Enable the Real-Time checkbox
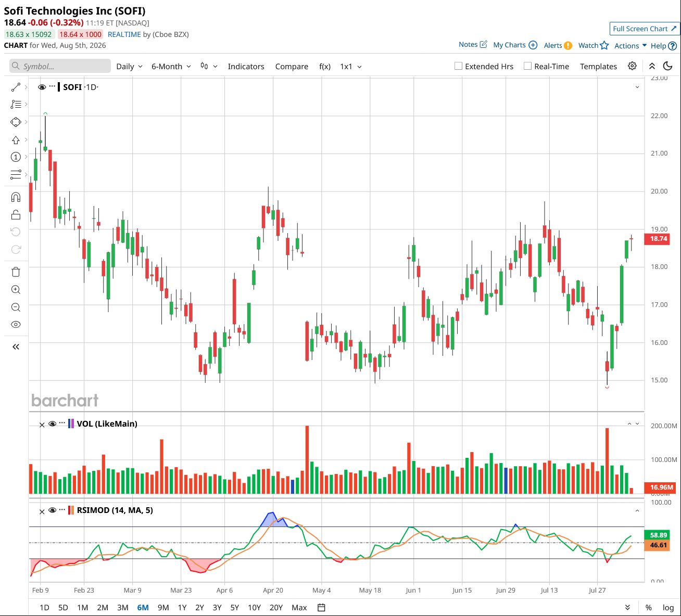This screenshot has height=616, width=681. click(x=527, y=66)
